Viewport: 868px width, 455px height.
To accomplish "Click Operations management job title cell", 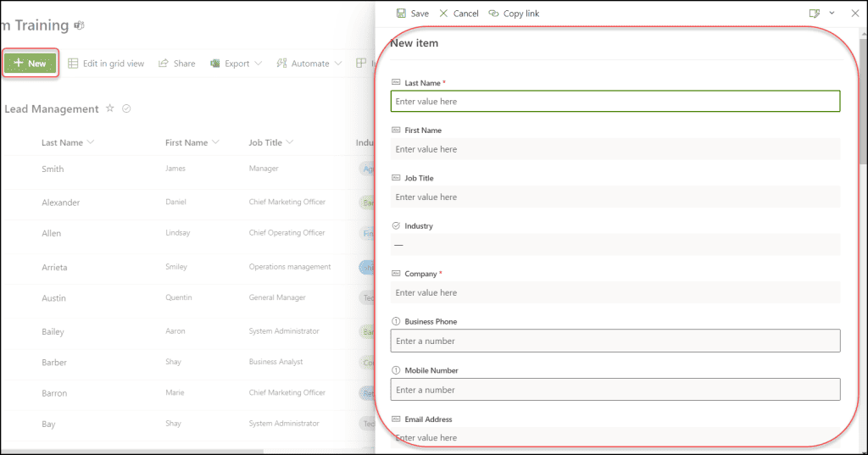I will pos(290,267).
